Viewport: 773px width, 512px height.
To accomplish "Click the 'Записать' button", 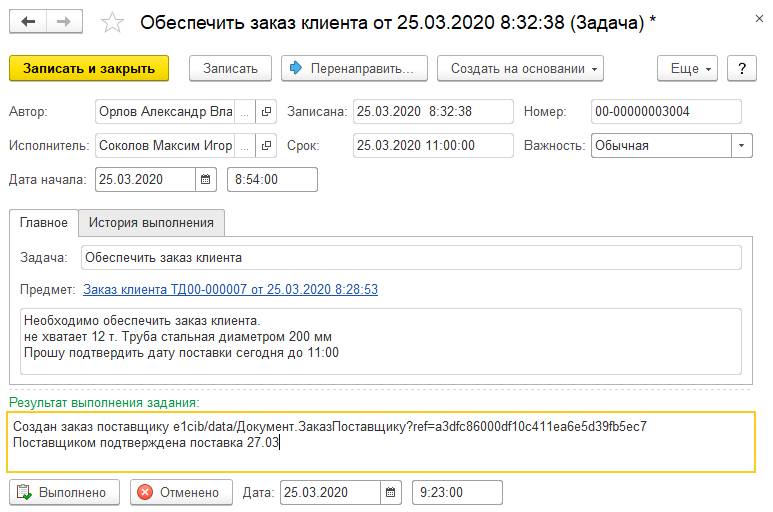I will click(231, 68).
